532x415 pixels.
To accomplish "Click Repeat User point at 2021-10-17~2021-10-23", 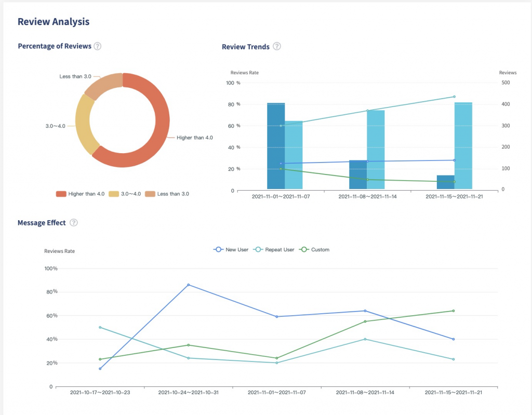I will [x=100, y=327].
